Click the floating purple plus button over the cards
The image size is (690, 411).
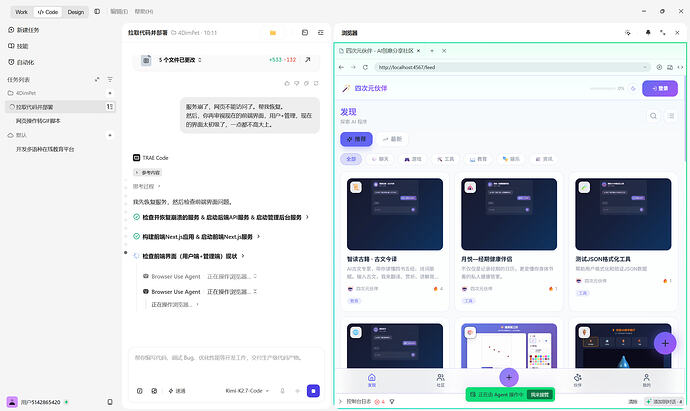click(665, 343)
